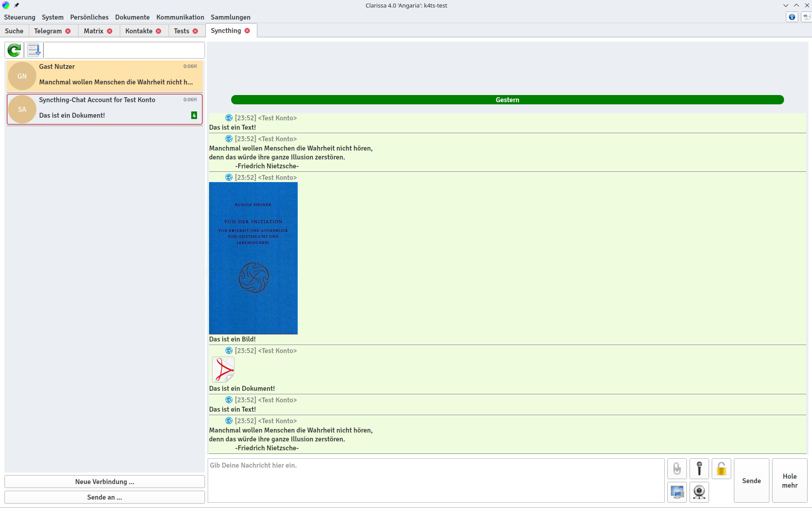Click the microphone recording icon
This screenshot has width=812, height=508.
click(x=699, y=468)
